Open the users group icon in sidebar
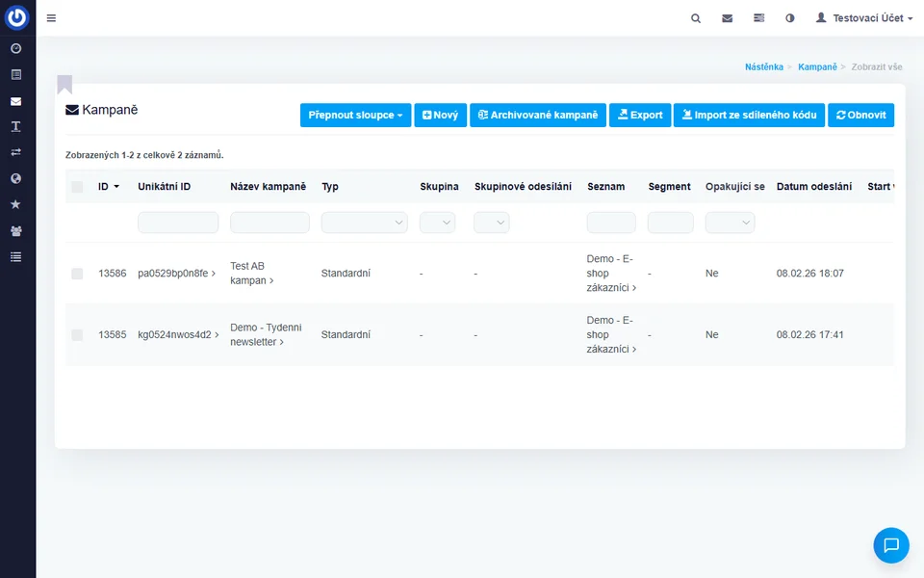 click(x=15, y=230)
